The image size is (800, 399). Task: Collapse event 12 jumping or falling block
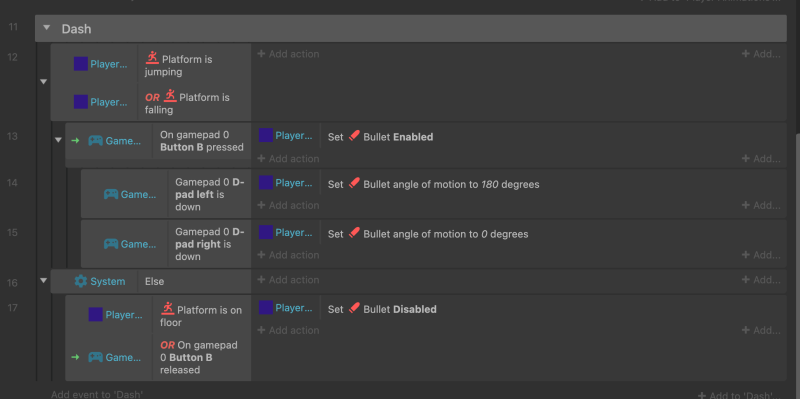coord(43,82)
